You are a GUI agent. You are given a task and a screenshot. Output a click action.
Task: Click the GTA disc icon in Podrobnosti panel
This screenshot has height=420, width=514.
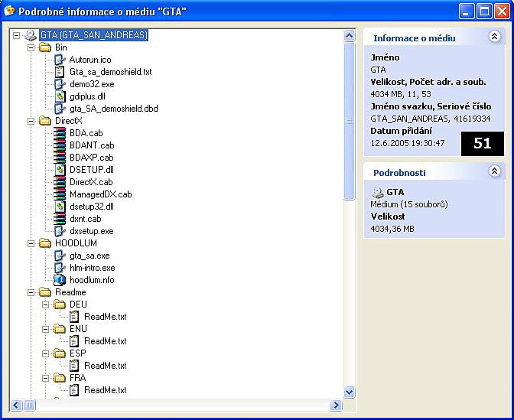click(x=377, y=192)
